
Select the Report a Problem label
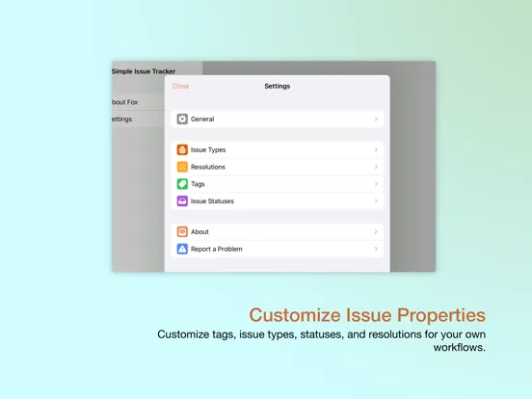pos(217,249)
